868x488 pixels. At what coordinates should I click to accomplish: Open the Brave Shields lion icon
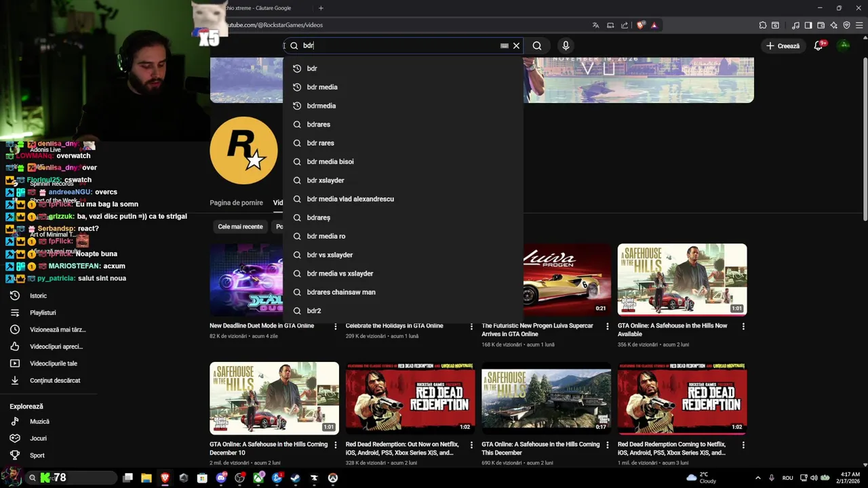[x=641, y=25]
